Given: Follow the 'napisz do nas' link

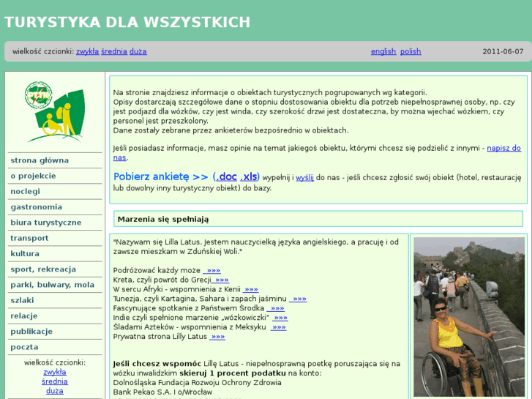Looking at the screenshot, I should pos(504,149).
